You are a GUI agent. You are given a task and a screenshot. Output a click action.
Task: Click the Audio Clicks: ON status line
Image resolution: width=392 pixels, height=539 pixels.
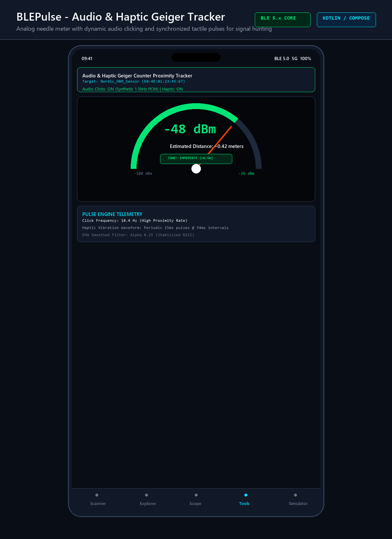point(133,89)
